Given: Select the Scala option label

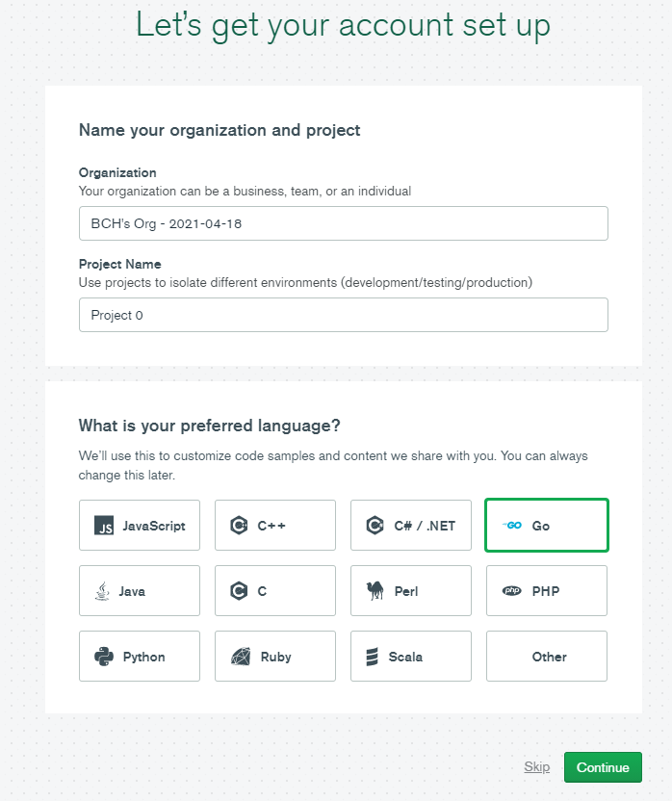Looking at the screenshot, I should pos(405,657).
